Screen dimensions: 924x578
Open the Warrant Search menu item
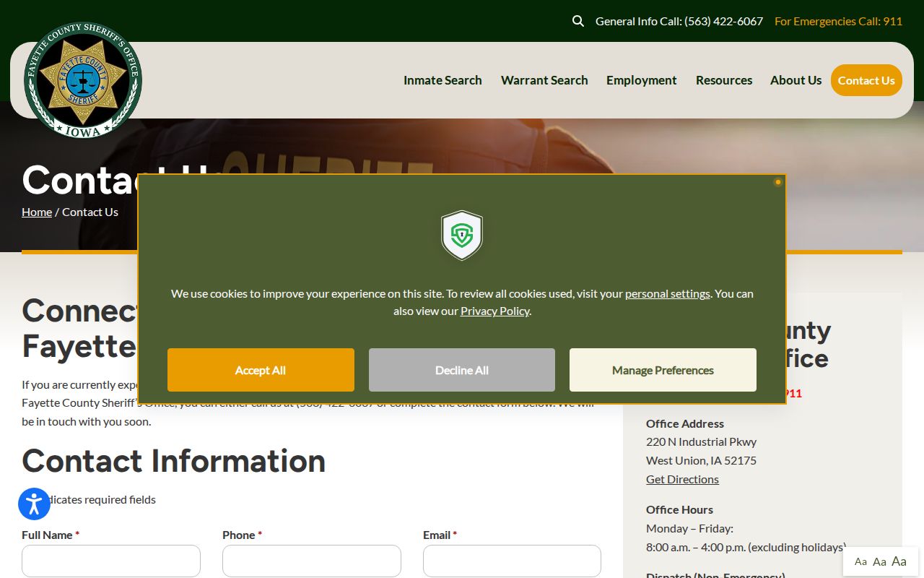pos(544,80)
